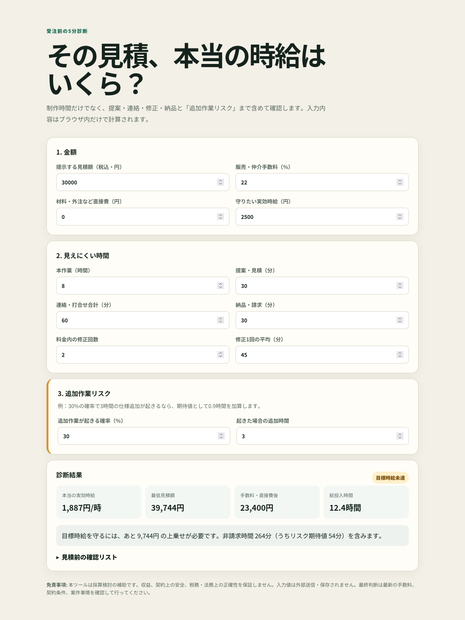
Task: Expand the 見積前の確認リスト disclosure triangle
Action: click(x=58, y=558)
